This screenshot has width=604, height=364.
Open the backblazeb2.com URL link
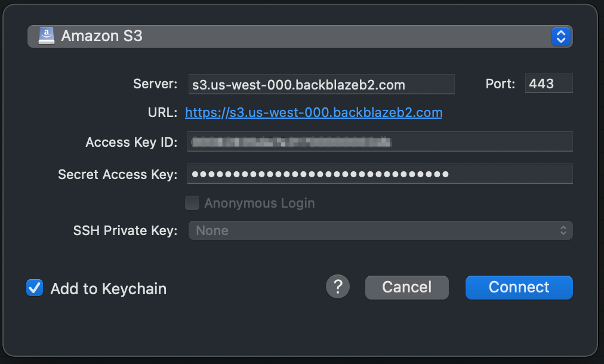tap(315, 112)
